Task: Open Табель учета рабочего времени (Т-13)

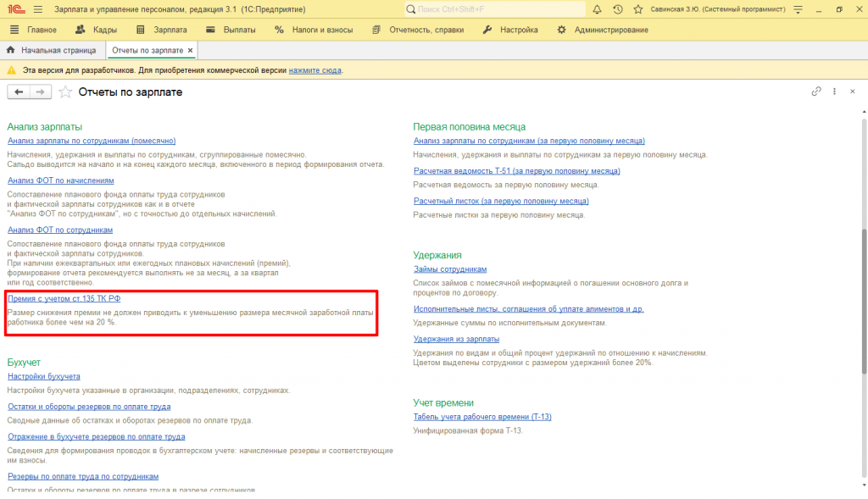Action: click(482, 417)
